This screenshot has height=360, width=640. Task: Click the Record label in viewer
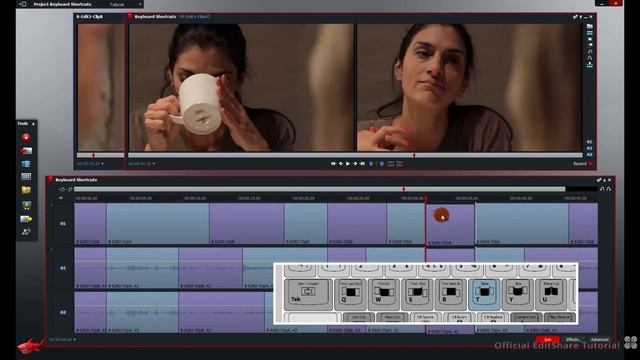pyautogui.click(x=580, y=164)
